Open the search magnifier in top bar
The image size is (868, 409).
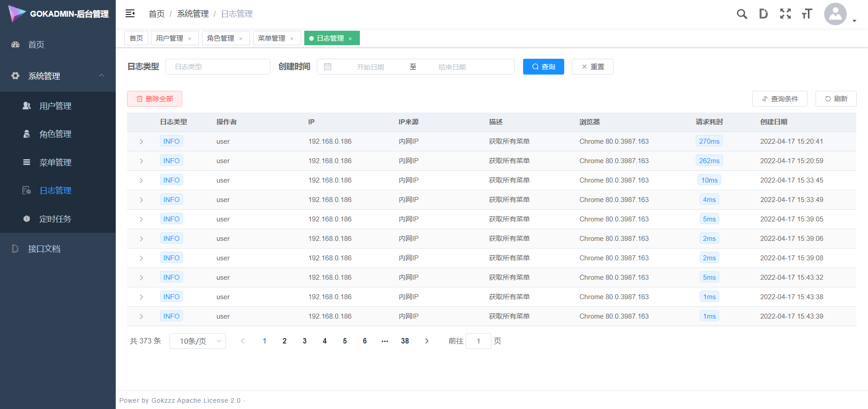tap(741, 14)
